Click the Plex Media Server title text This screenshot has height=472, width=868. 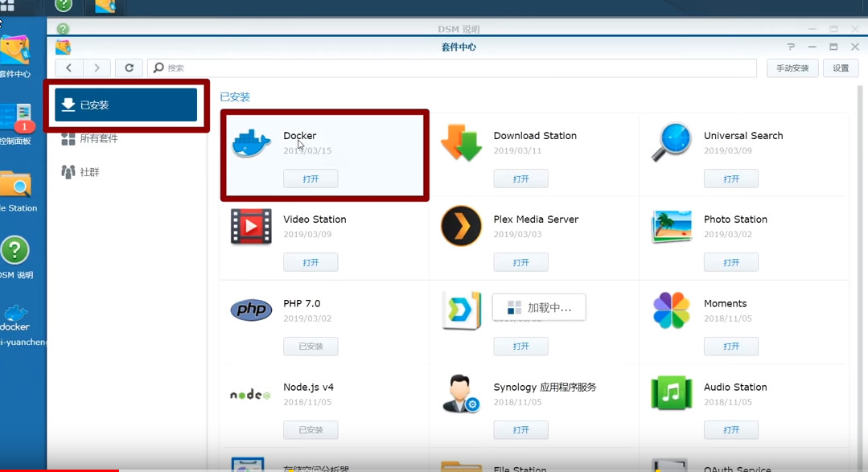click(536, 220)
